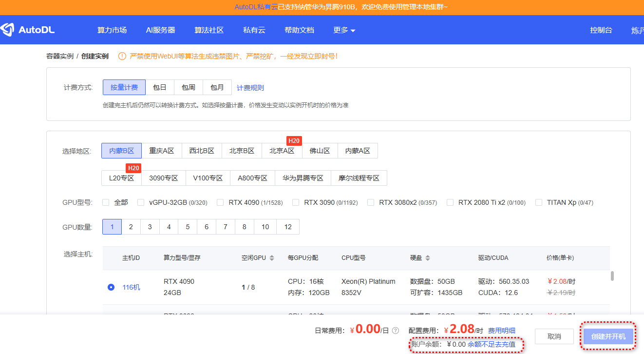Select region 西北B区

coord(202,151)
